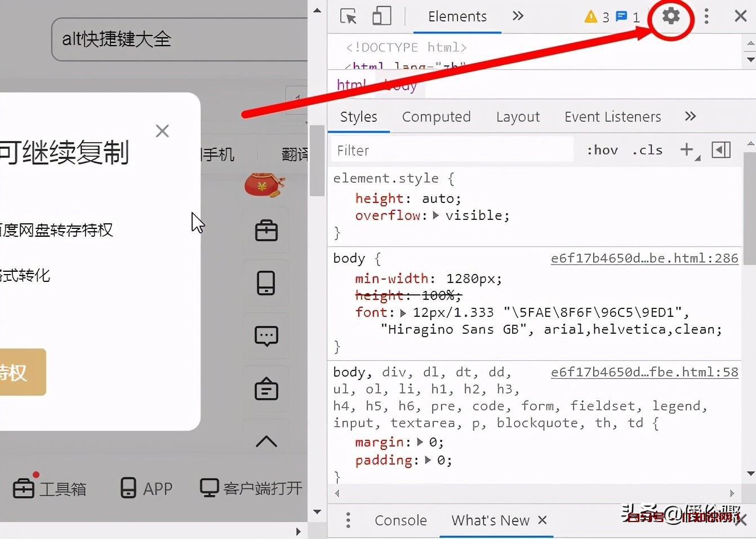Click the styles Filter input field
Image resolution: width=756 pixels, height=539 pixels.
click(451, 151)
